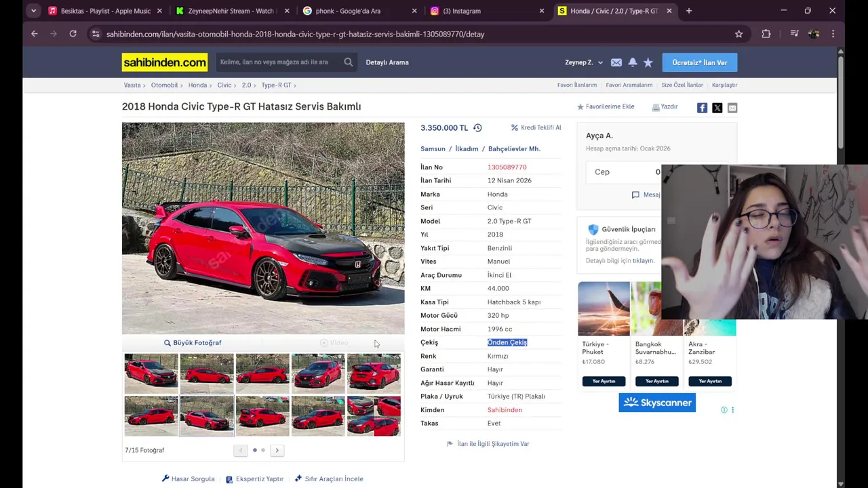Click Yazdır to print listing
The image size is (868, 488).
pyautogui.click(x=665, y=107)
